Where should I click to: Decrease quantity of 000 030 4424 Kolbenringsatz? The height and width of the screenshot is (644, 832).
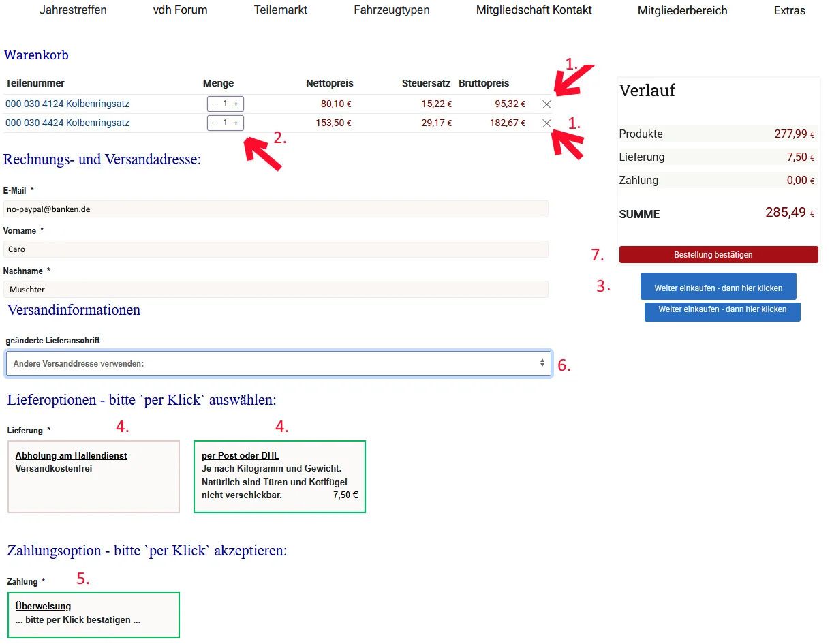(x=214, y=123)
